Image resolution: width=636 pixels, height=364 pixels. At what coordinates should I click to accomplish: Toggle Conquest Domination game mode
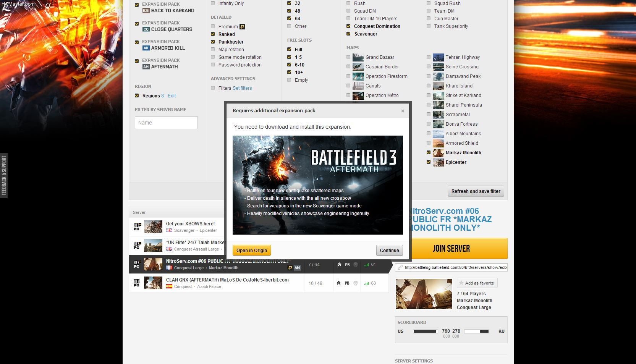pyautogui.click(x=348, y=26)
